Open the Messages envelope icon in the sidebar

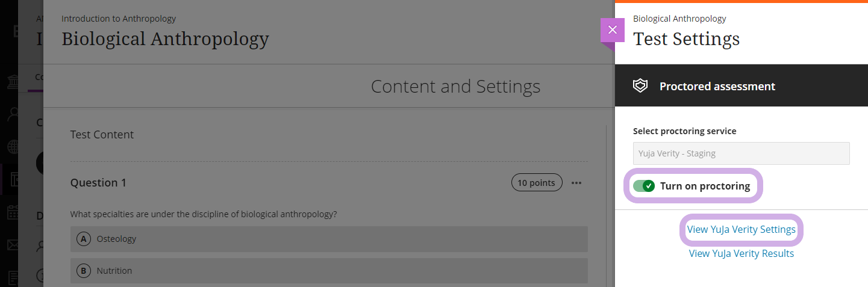pyautogui.click(x=13, y=245)
